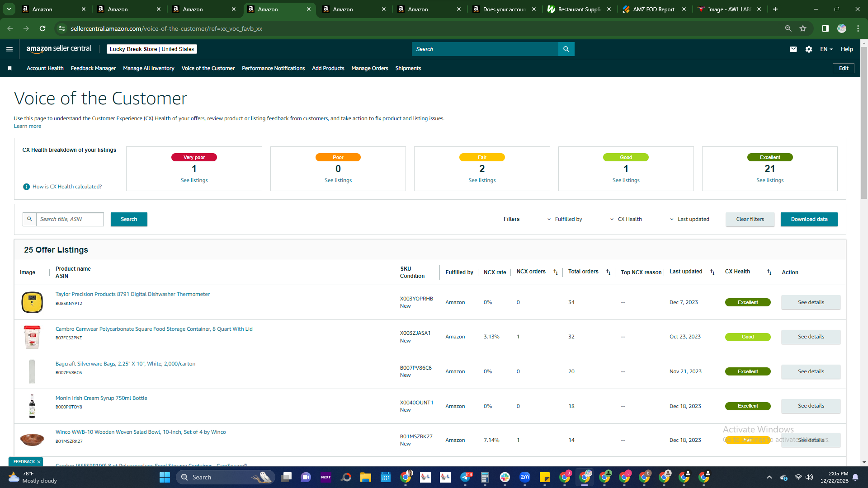Click the Winco salad bowl thumbnail
This screenshot has width=868, height=488.
(x=32, y=440)
